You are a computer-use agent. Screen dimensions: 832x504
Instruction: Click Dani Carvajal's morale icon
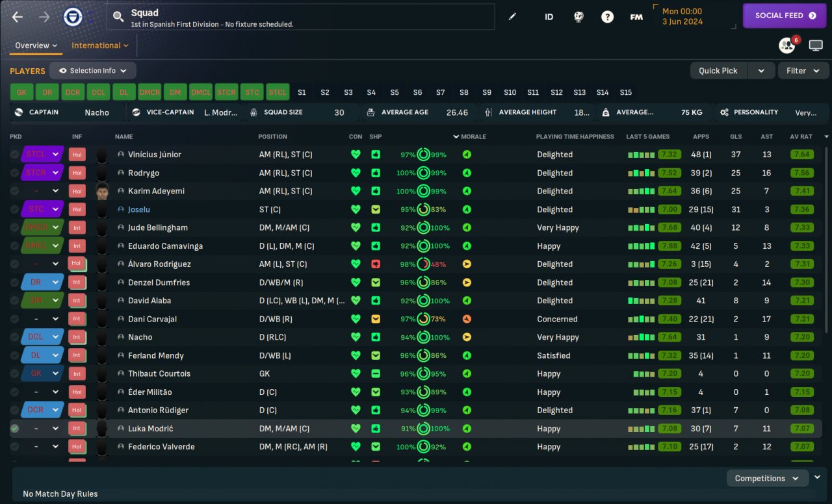click(467, 319)
